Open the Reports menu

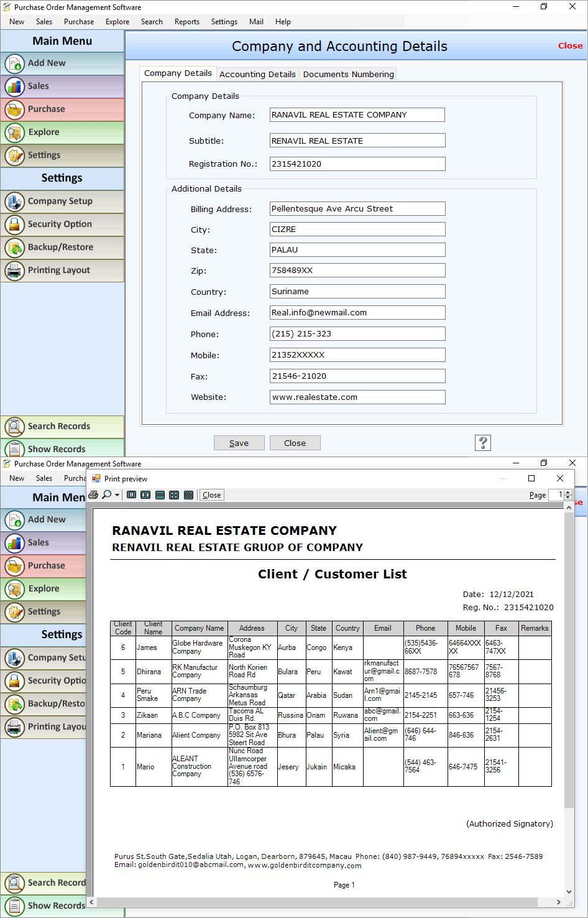pos(186,21)
